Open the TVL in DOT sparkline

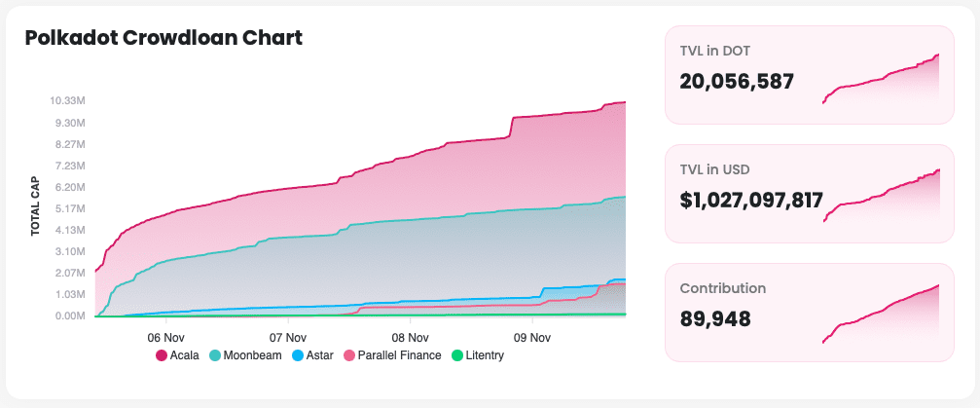[x=881, y=80]
